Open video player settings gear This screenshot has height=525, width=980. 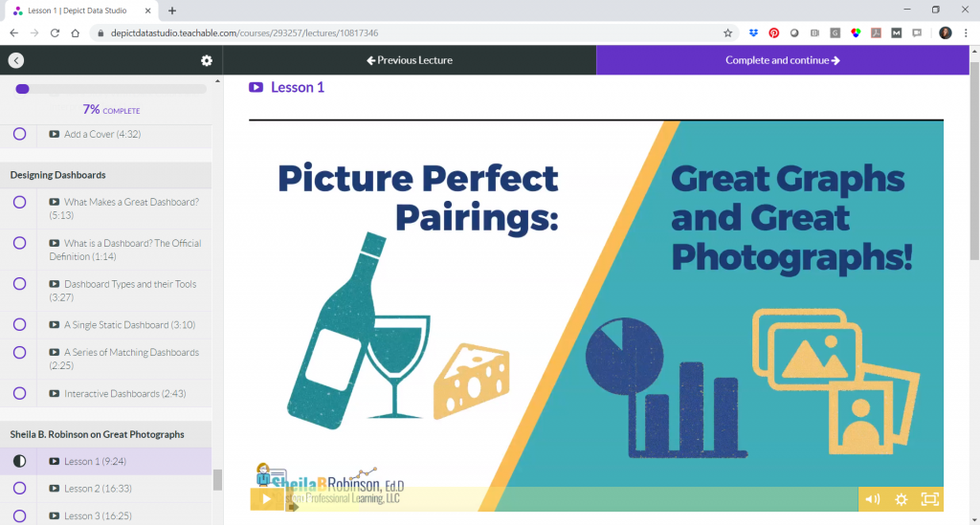coord(901,499)
